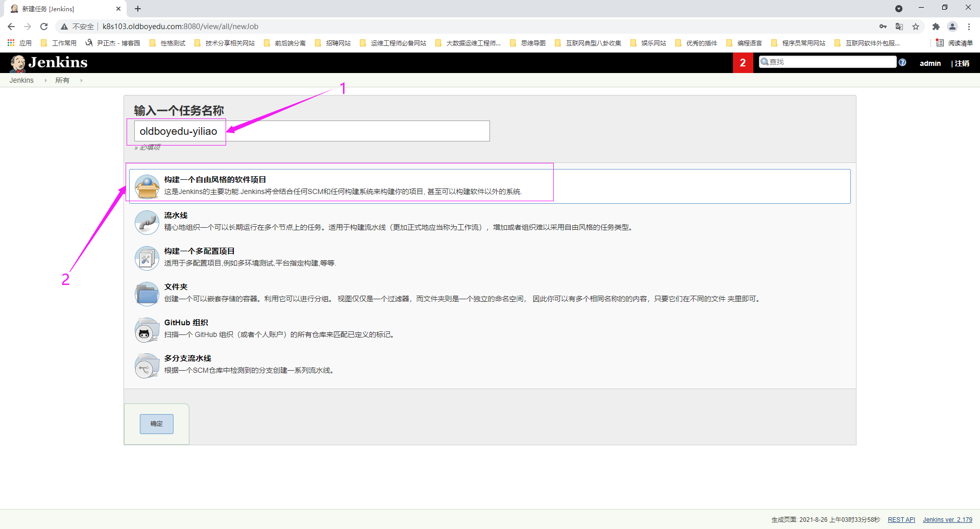
Task: Open the search help question-mark icon
Action: point(902,62)
